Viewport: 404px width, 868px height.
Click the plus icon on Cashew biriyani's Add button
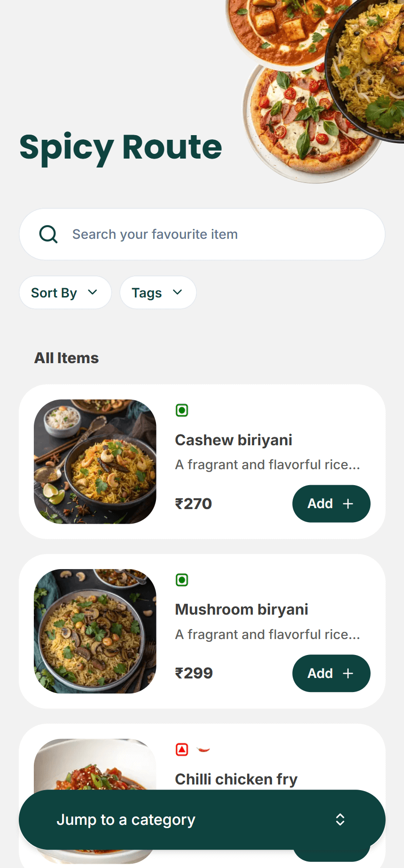pos(348,504)
